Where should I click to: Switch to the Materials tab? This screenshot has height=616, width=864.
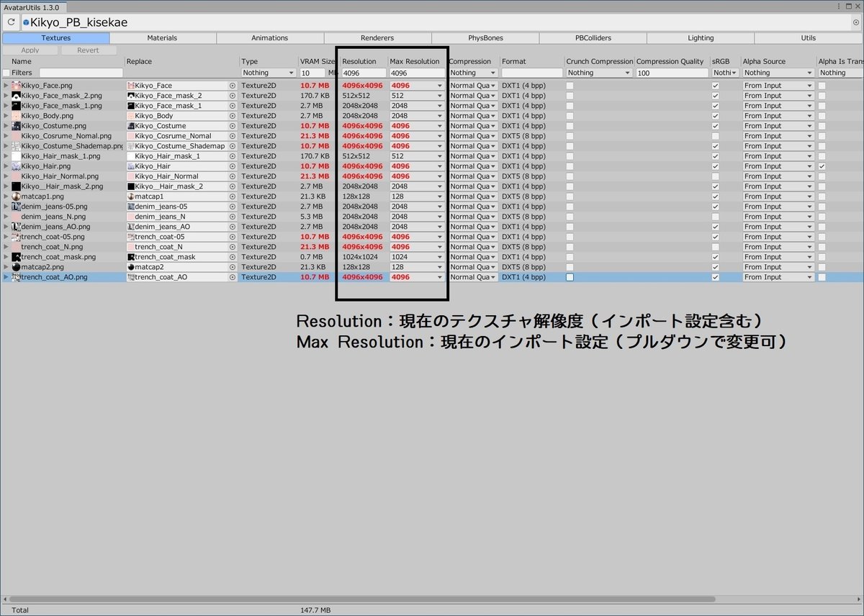[162, 37]
